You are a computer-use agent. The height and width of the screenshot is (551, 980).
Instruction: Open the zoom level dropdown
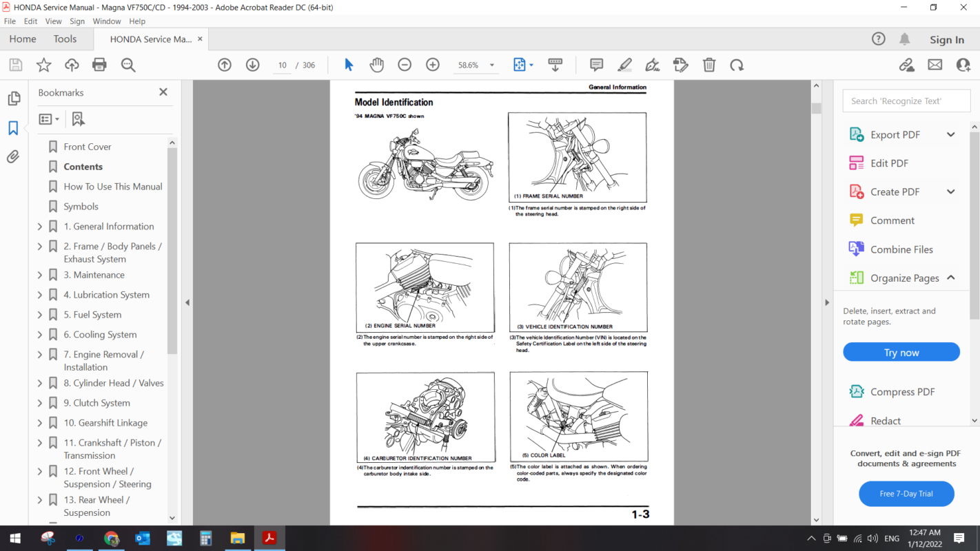pos(491,65)
